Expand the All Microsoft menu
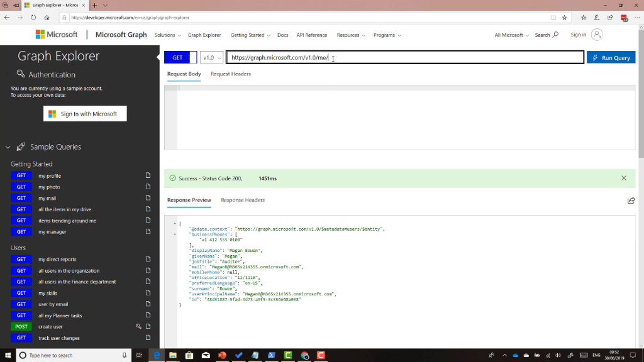 (511, 35)
